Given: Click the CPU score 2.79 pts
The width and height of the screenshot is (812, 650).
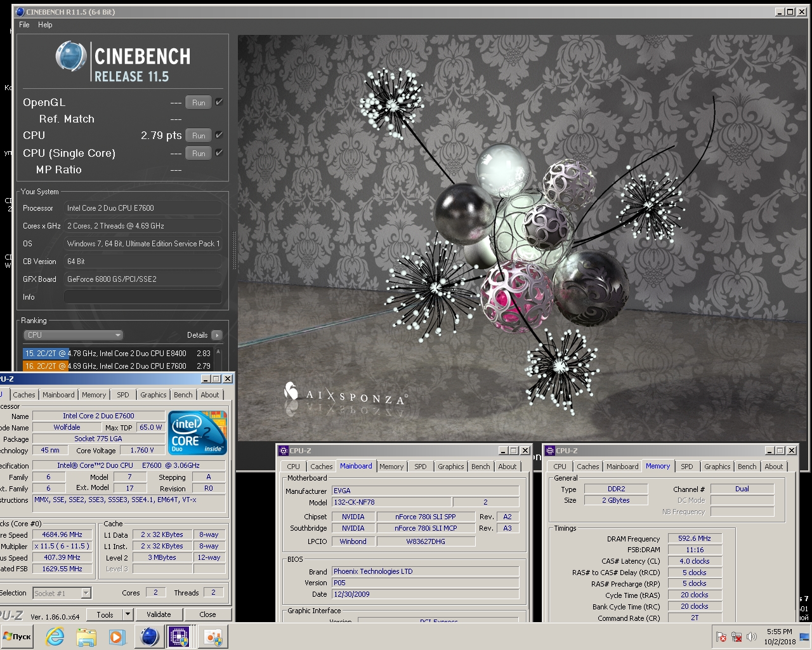Looking at the screenshot, I should [161, 135].
